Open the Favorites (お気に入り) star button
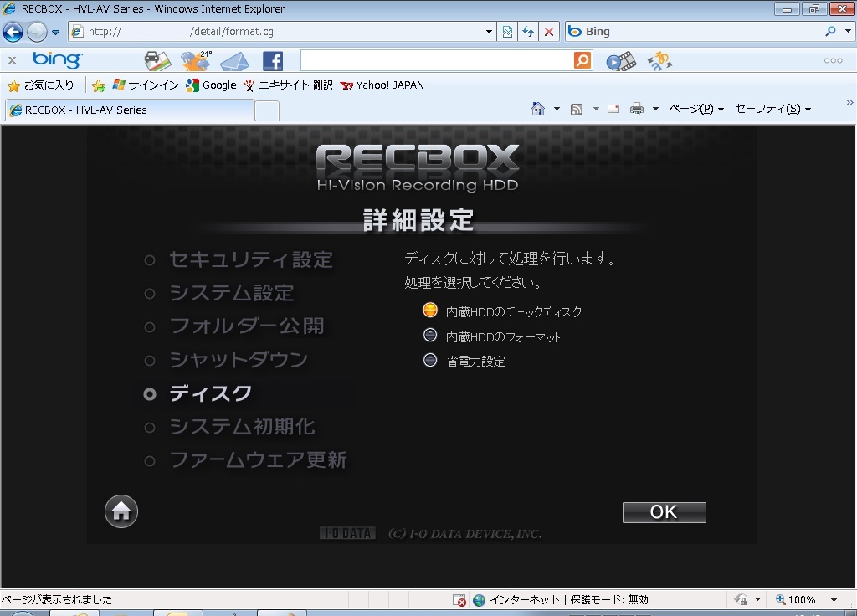 click(x=41, y=85)
